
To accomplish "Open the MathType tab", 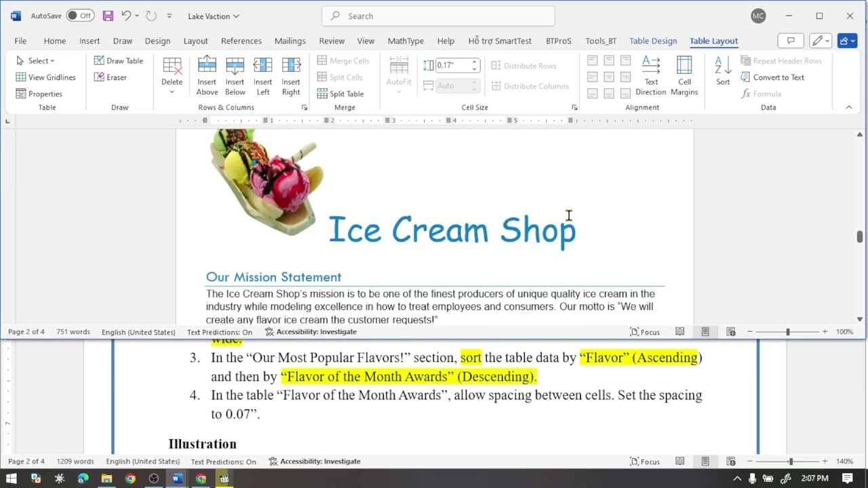I will 406,41.
